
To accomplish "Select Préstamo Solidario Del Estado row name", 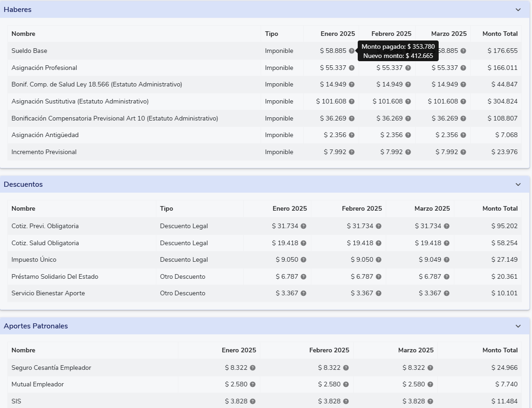I will tap(55, 276).
